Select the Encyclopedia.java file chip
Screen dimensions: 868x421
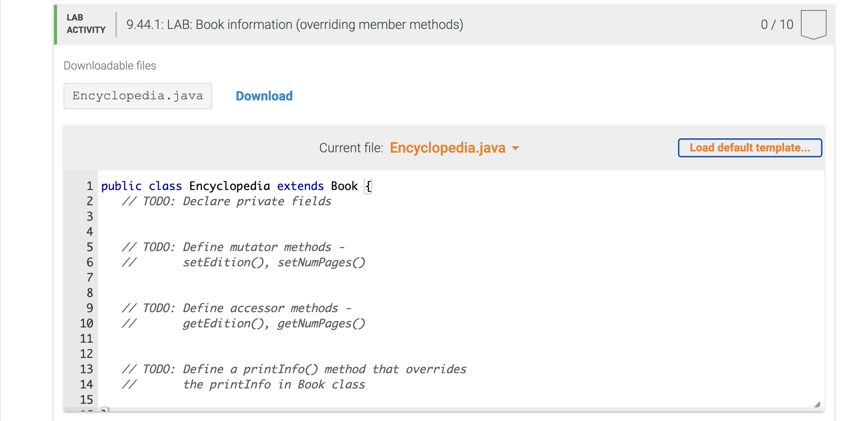tap(137, 96)
